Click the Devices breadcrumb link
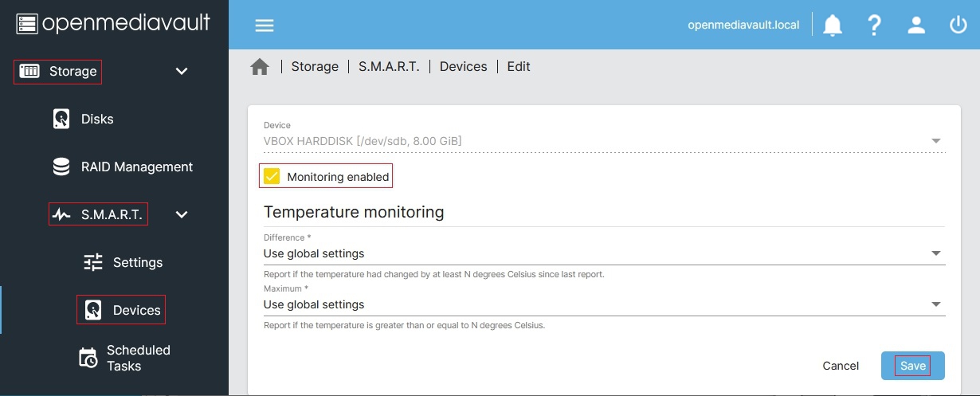Viewport: 980px width, 396px height. [463, 67]
